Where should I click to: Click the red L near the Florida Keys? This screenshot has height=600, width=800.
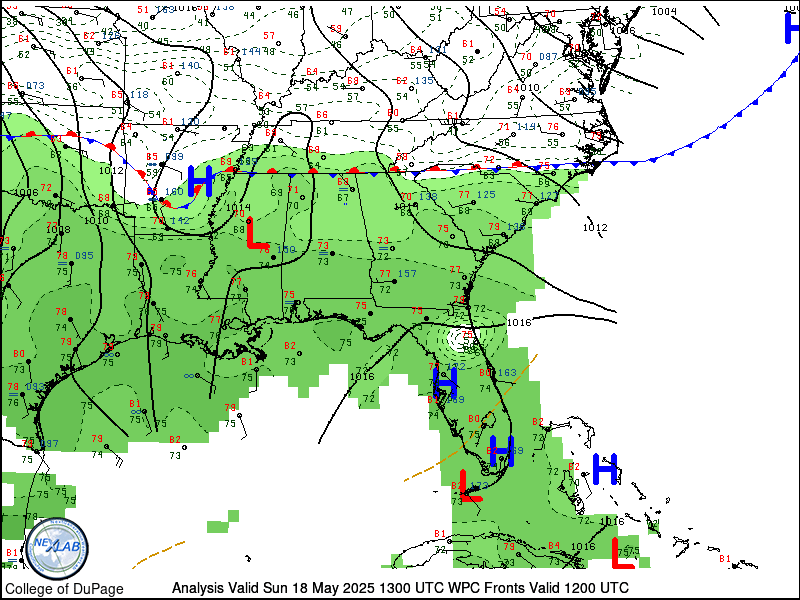(470, 485)
